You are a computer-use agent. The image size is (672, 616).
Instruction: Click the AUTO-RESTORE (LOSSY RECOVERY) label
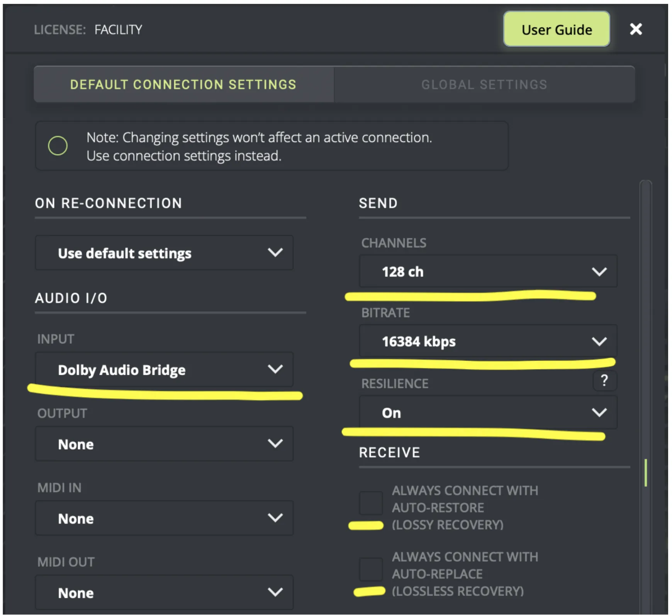465,508
